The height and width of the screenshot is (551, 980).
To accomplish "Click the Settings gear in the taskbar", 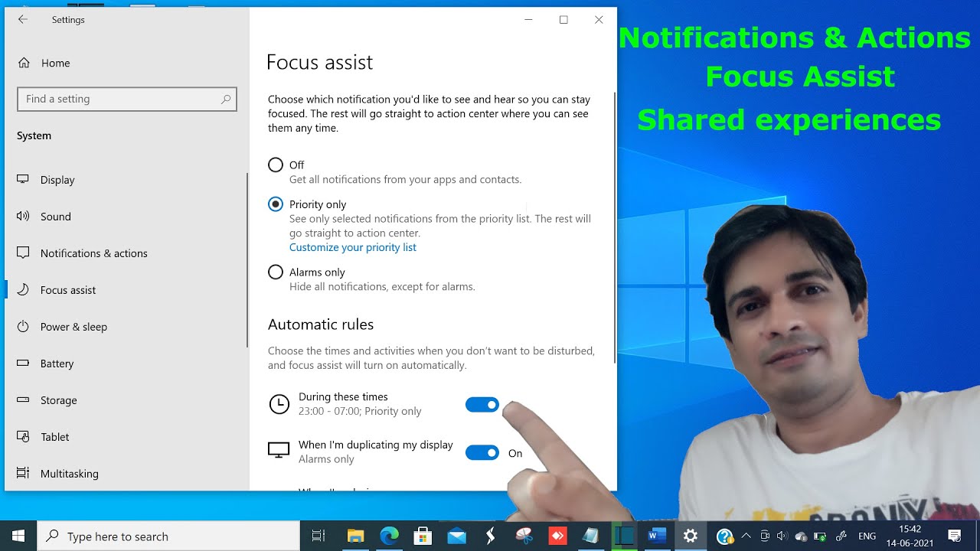I will click(690, 536).
